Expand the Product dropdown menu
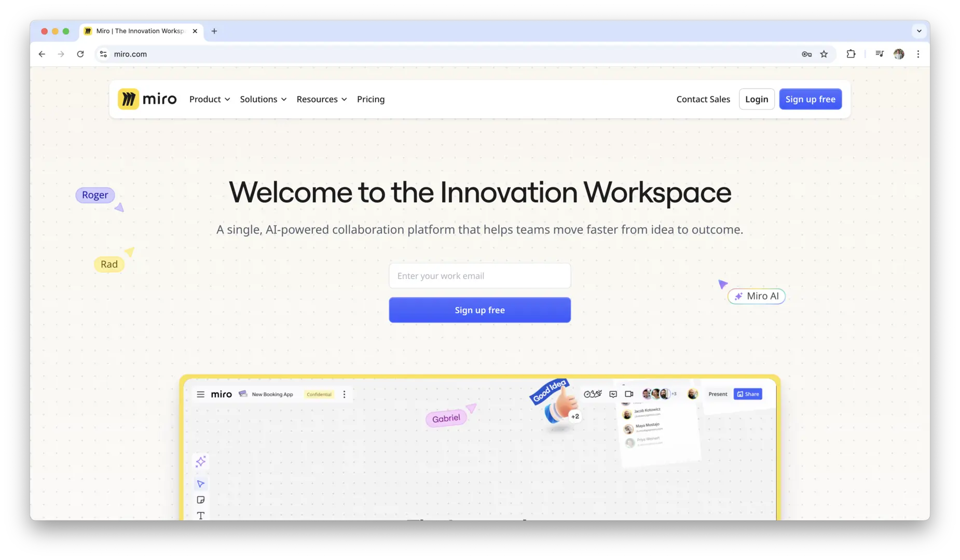 coord(210,99)
